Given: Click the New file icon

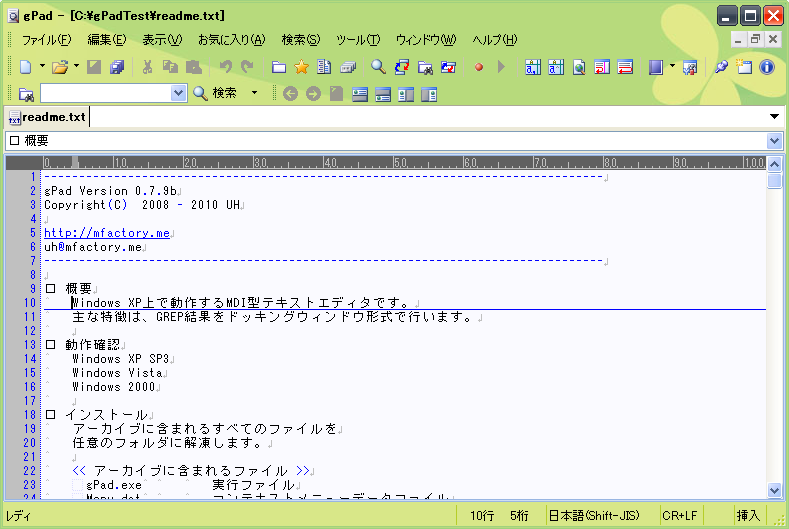Looking at the screenshot, I should pyautogui.click(x=25, y=67).
